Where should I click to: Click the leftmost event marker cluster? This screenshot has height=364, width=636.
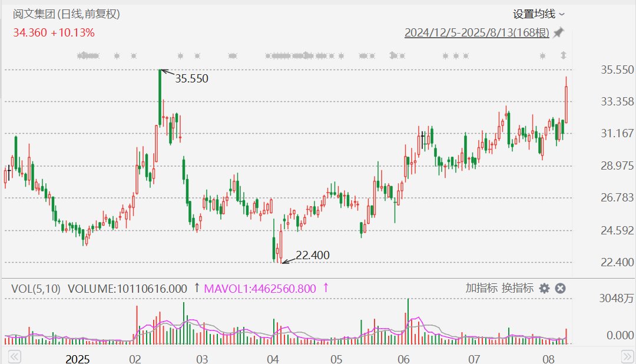[x=88, y=56]
